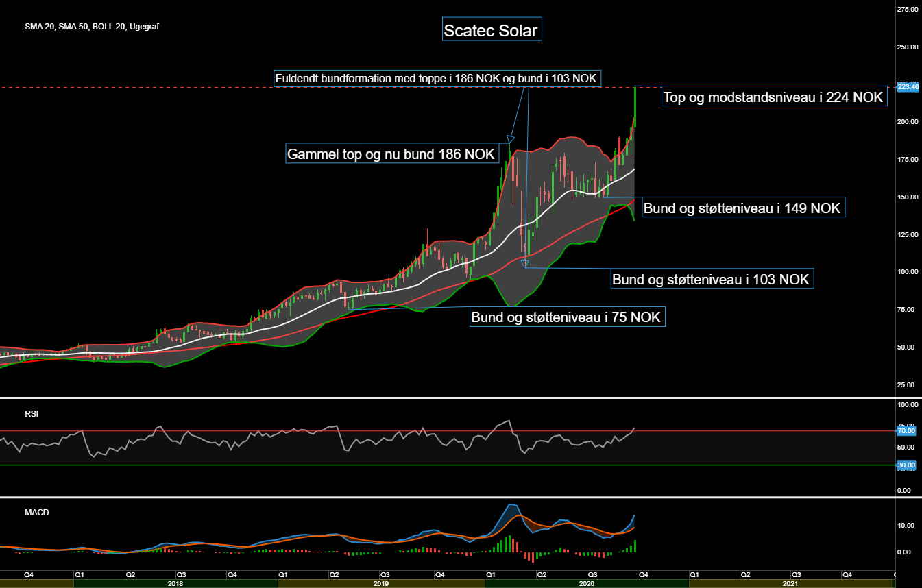
Task: Click 'Bund og støtteniveau i 75 NOK' annotation
Action: coord(568,317)
